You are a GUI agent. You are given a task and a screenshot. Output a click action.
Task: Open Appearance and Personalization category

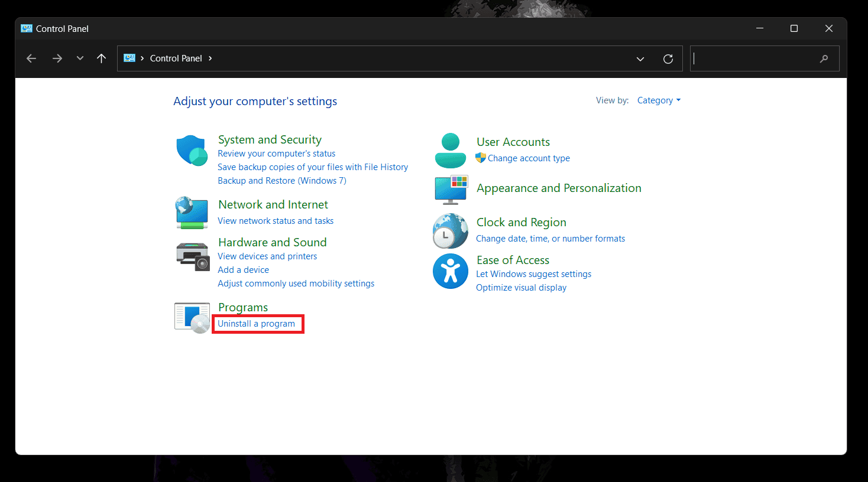[559, 188]
